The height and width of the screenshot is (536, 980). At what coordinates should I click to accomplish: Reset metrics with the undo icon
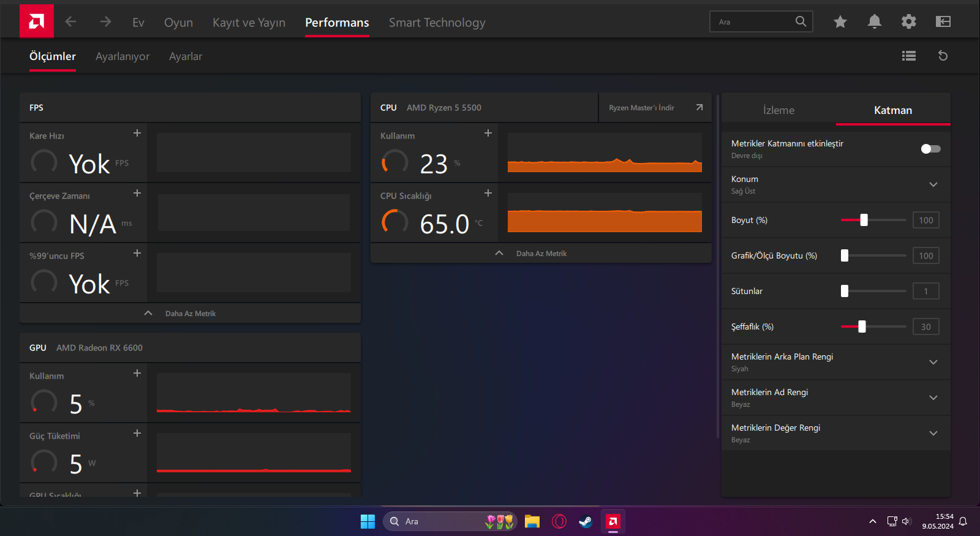tap(943, 56)
